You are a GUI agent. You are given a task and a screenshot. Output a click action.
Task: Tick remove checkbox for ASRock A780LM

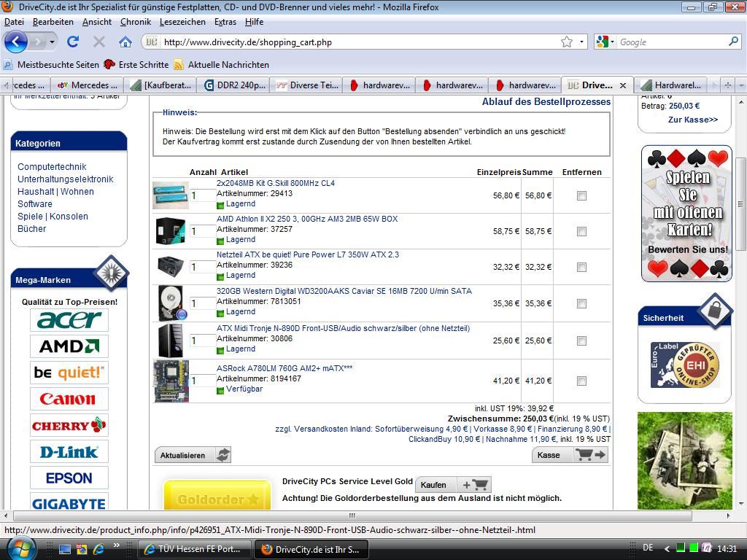tap(581, 381)
